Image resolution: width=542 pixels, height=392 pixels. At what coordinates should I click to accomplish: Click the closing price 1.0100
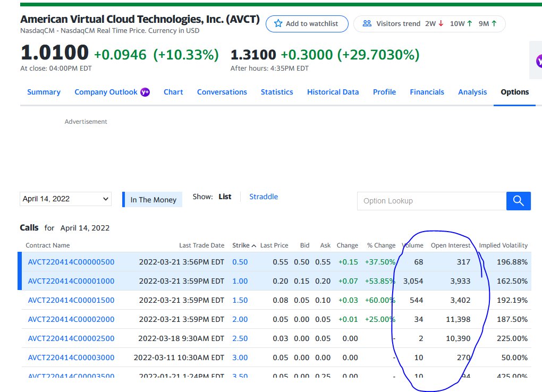click(x=55, y=52)
